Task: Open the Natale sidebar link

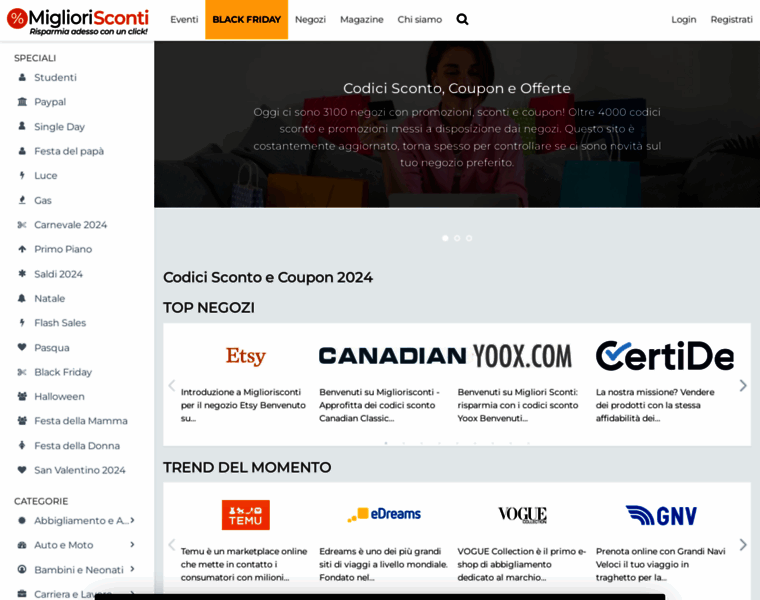Action: click(49, 299)
